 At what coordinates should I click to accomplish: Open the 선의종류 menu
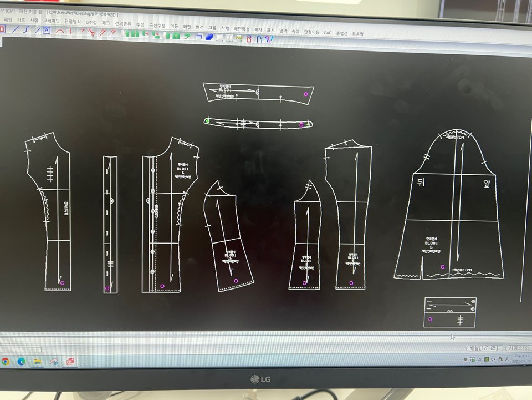(x=123, y=23)
